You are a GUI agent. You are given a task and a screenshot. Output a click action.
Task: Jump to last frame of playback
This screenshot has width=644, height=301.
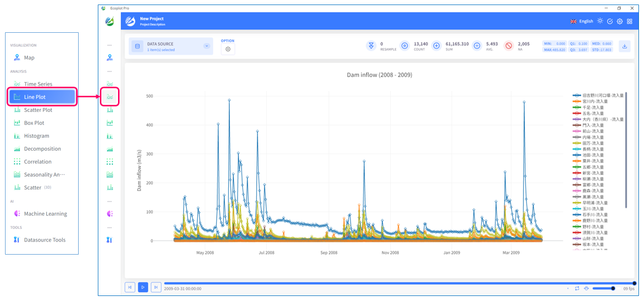click(x=156, y=287)
